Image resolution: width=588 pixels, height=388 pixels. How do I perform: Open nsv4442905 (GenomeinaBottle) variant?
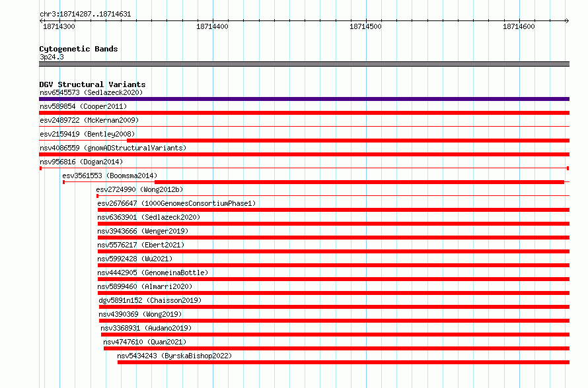[x=153, y=273]
